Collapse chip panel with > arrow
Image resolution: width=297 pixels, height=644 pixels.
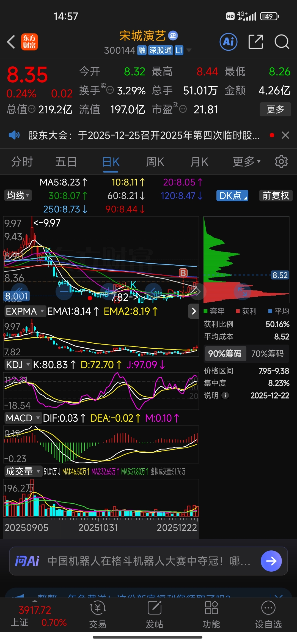(x=194, y=311)
